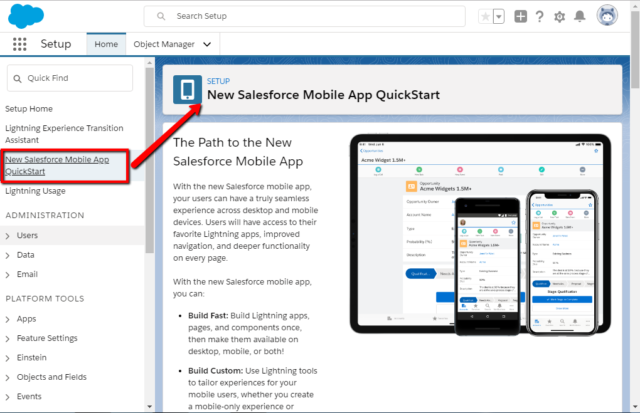
Task: Open the global actions plus icon
Action: tap(520, 17)
